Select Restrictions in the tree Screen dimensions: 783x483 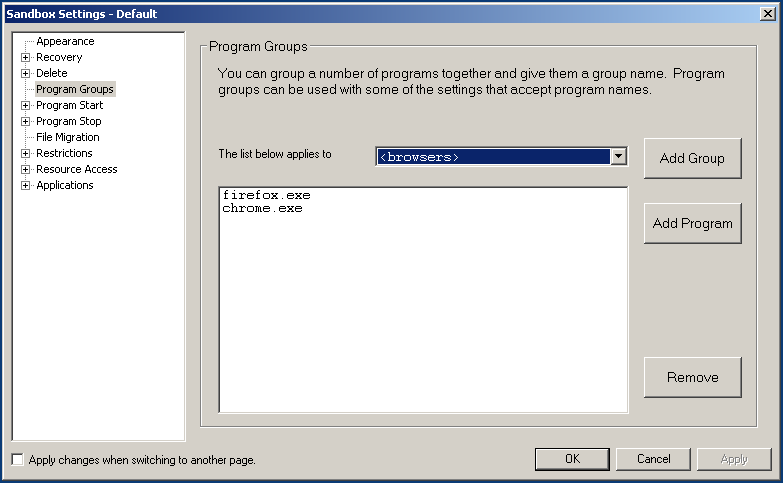64,153
